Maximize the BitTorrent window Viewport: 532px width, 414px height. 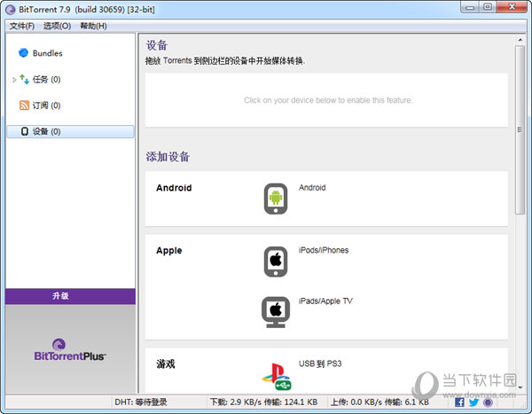coord(488,7)
